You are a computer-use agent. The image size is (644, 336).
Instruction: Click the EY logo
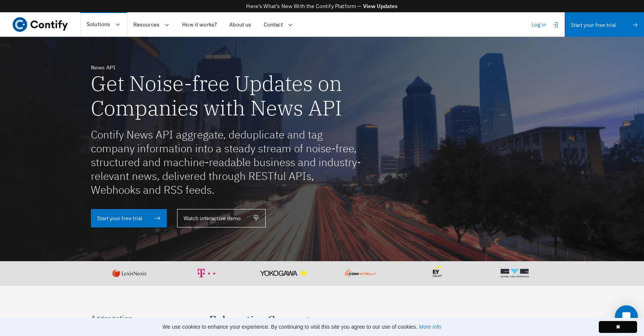[x=437, y=272]
